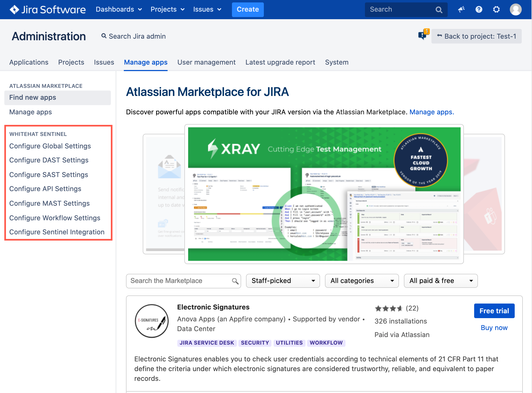This screenshot has height=393, width=532.
Task: Open the Latest upgrade report tab
Action: pos(280,62)
